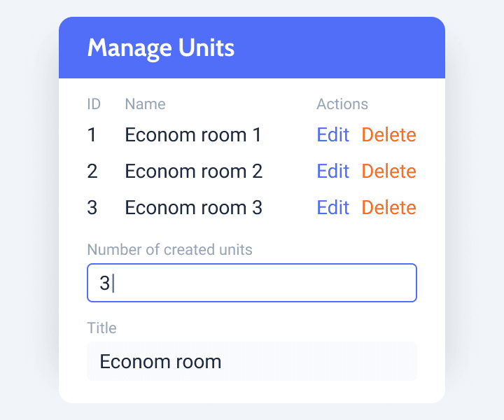This screenshot has width=504, height=420.
Task: Click the ID cell of unit 3
Action: click(x=92, y=208)
